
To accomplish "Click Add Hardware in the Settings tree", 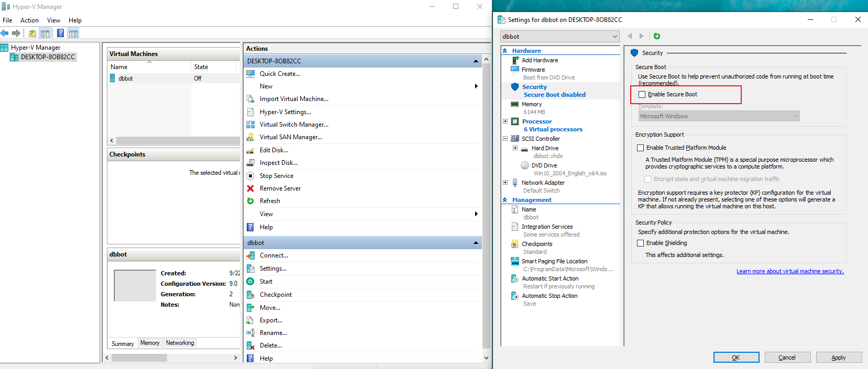I will point(540,60).
